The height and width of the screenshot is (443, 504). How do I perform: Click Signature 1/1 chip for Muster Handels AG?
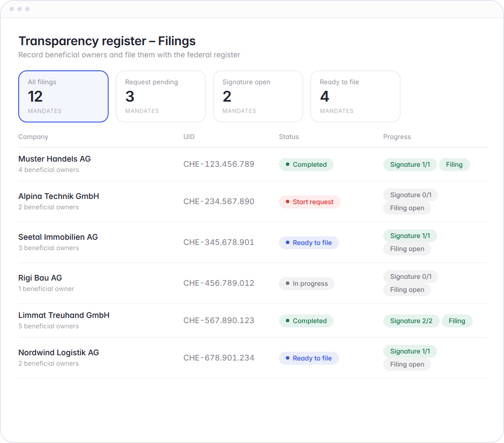coord(410,165)
